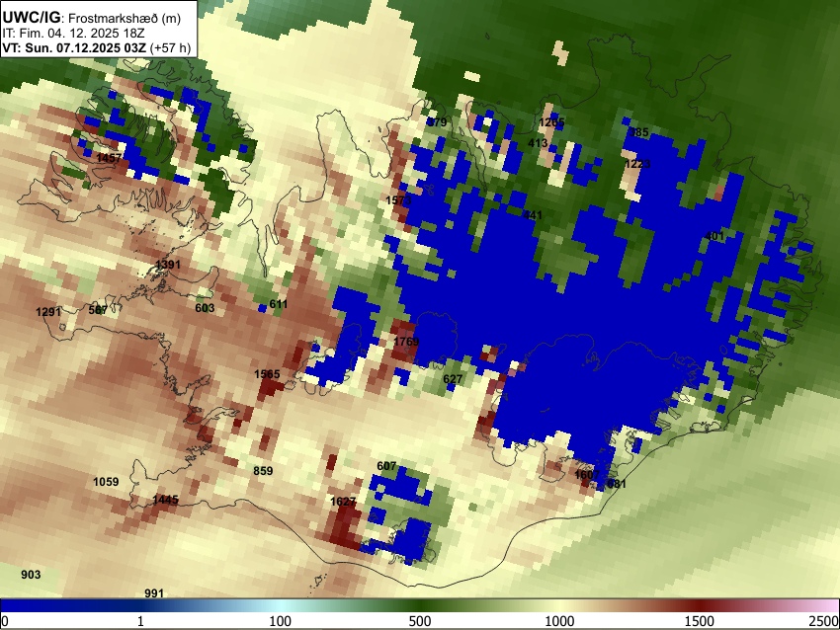The image size is (840, 630).
Task: Click the 1223 map value
Action: (x=637, y=164)
